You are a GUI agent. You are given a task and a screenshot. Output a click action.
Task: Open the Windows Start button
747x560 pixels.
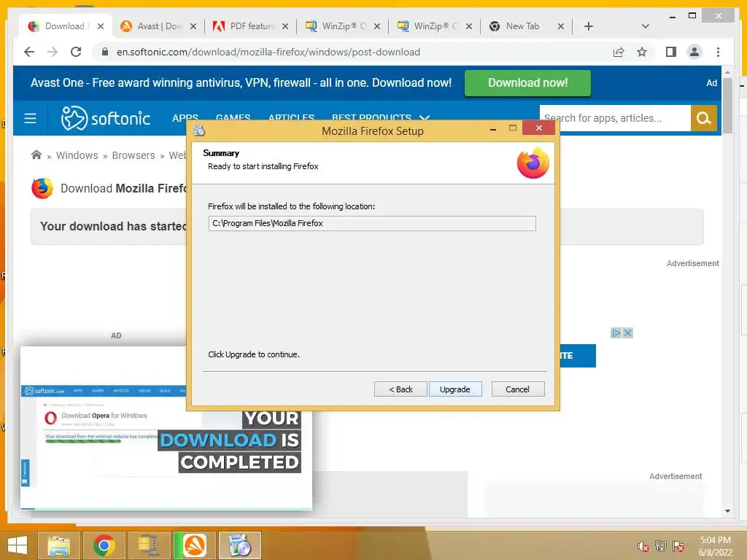click(x=18, y=545)
